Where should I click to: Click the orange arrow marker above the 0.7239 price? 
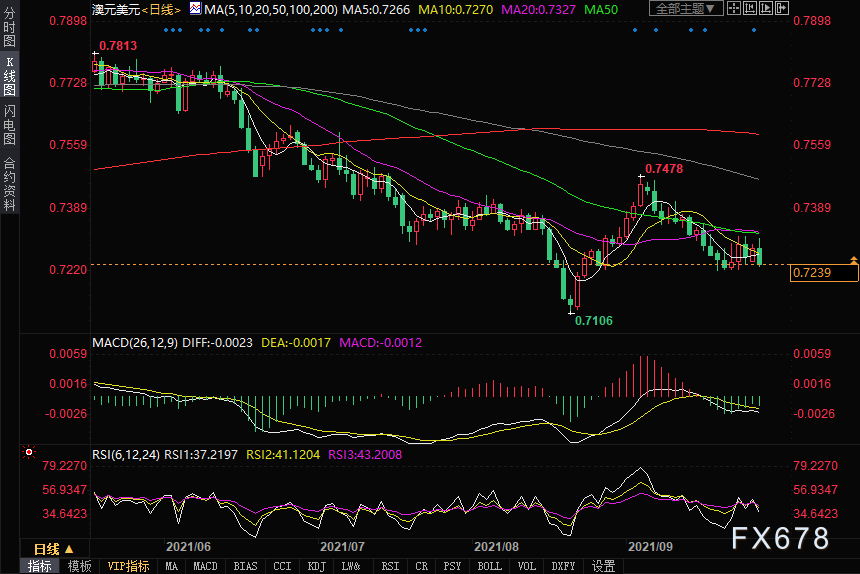tap(853, 260)
